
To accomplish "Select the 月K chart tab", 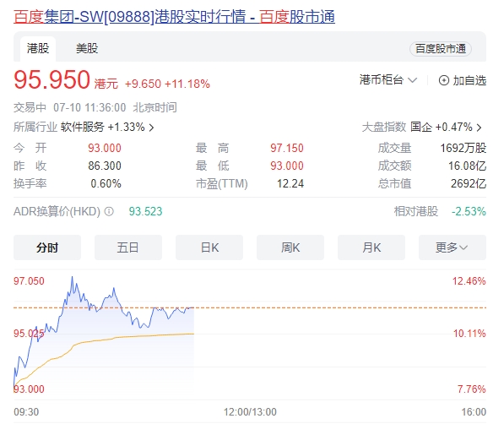I will pyautogui.click(x=371, y=247).
